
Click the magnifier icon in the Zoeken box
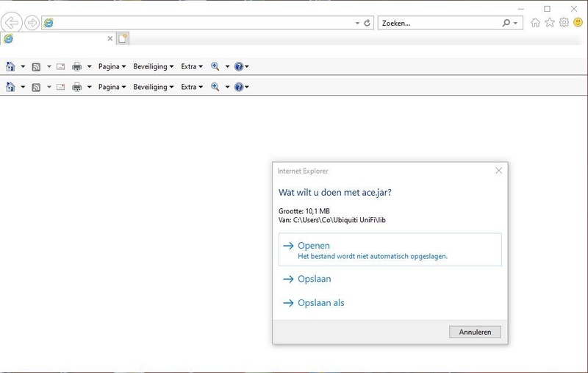coord(506,24)
